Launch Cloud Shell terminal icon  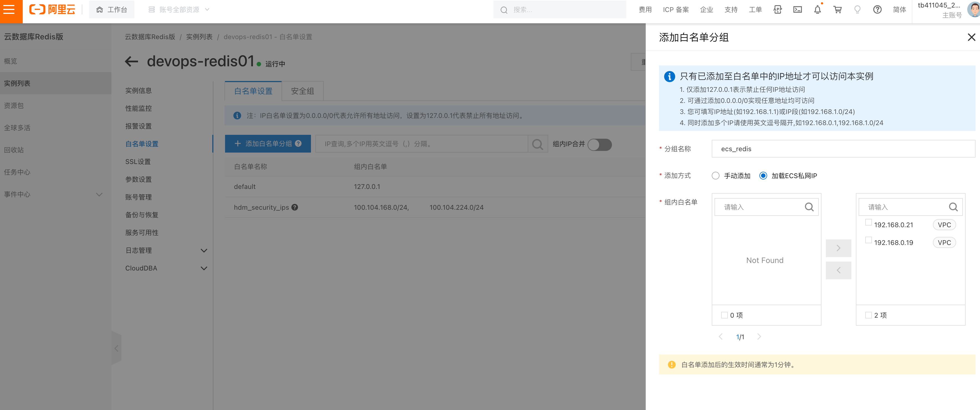pos(797,10)
